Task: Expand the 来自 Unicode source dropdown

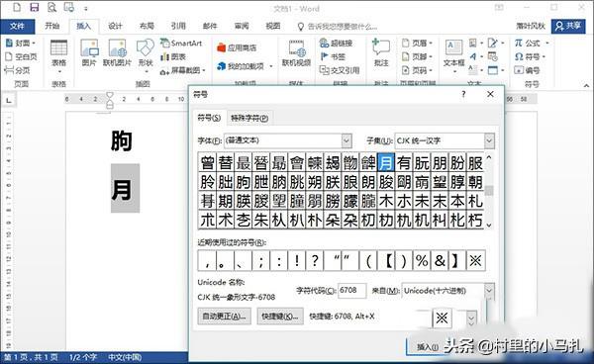Action: point(489,291)
